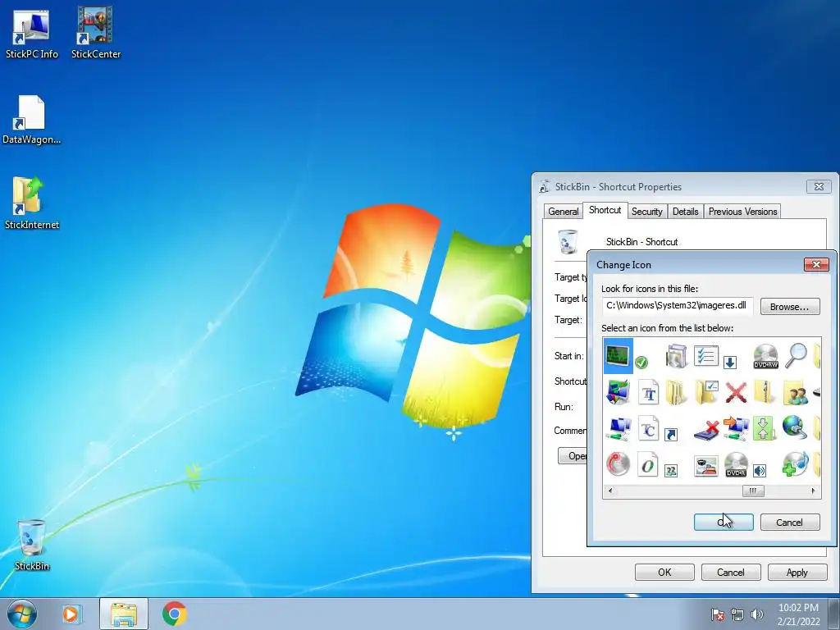Screen dimensions: 840x630
Task: Go to the Previous Versions tab
Action: (x=742, y=212)
